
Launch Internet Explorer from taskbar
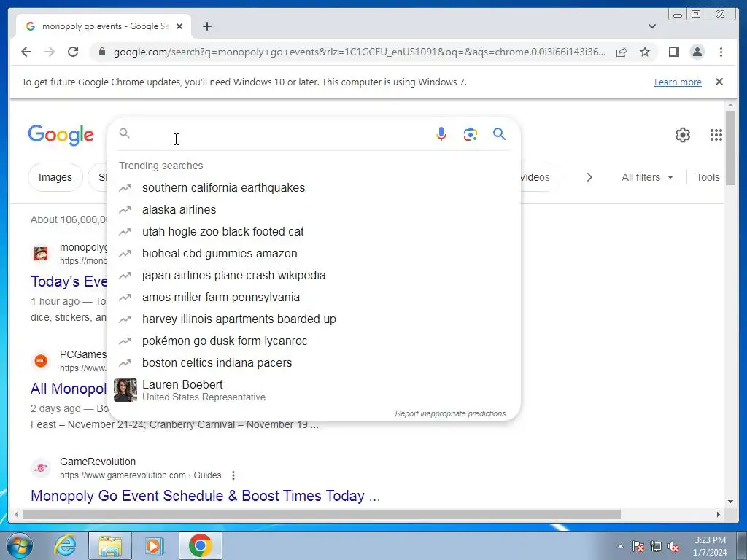point(65,545)
